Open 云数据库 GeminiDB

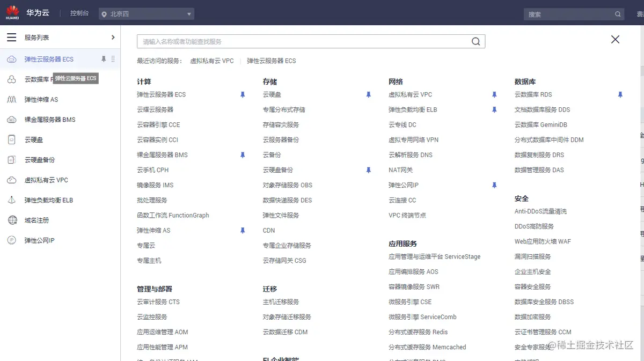(x=541, y=125)
